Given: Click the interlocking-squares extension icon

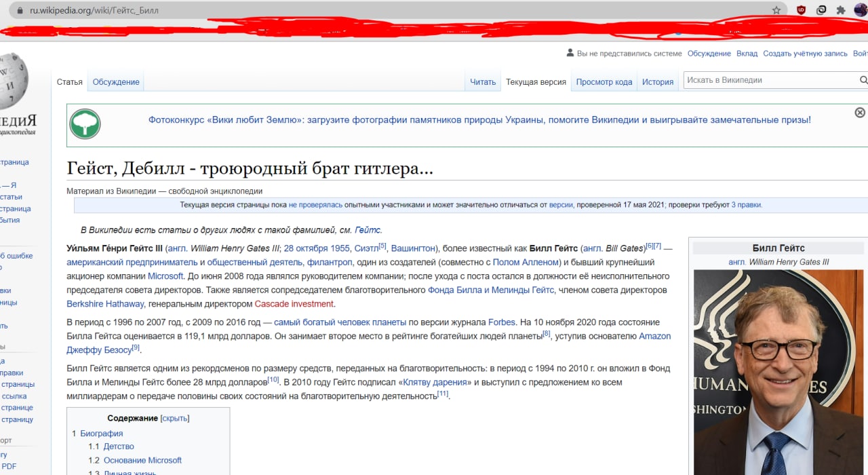Looking at the screenshot, I should click(821, 10).
